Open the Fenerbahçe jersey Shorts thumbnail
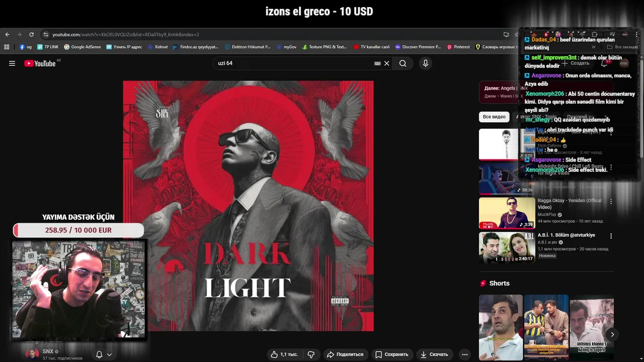 (x=546, y=328)
